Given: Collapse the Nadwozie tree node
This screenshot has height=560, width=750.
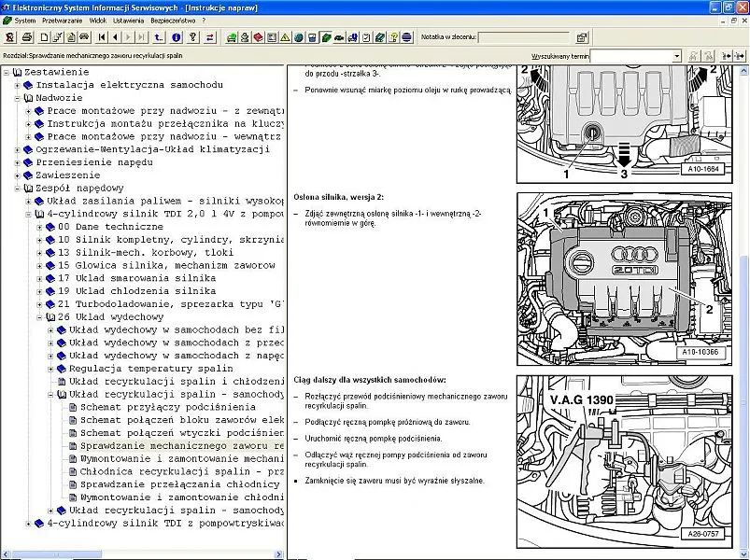Looking at the screenshot, I should click(17, 97).
